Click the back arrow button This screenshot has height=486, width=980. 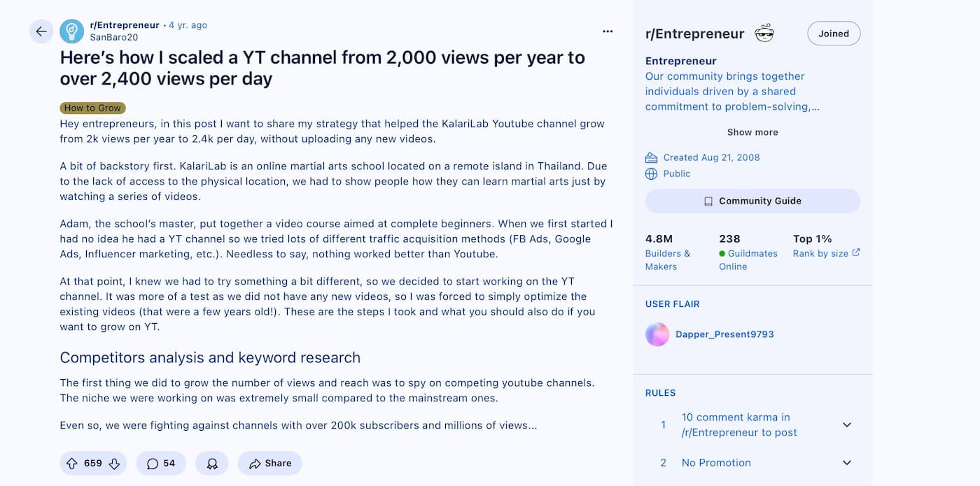pos(41,31)
